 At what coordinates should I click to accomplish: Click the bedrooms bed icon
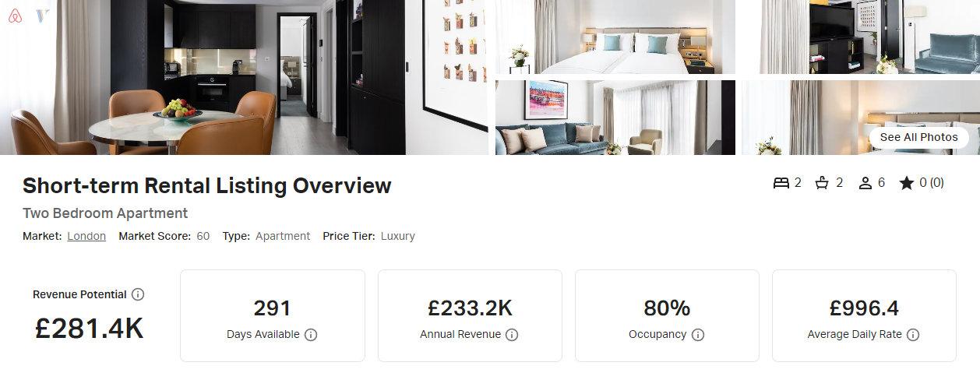pyautogui.click(x=781, y=183)
